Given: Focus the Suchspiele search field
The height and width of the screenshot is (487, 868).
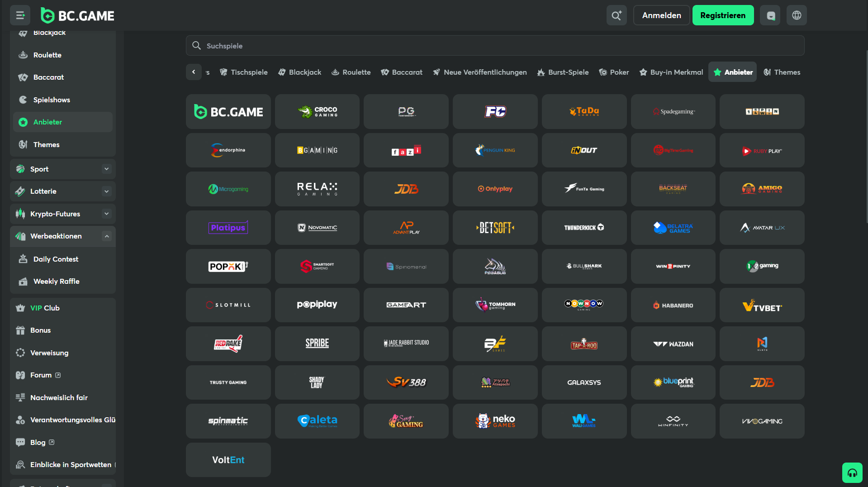Looking at the screenshot, I should tap(495, 46).
